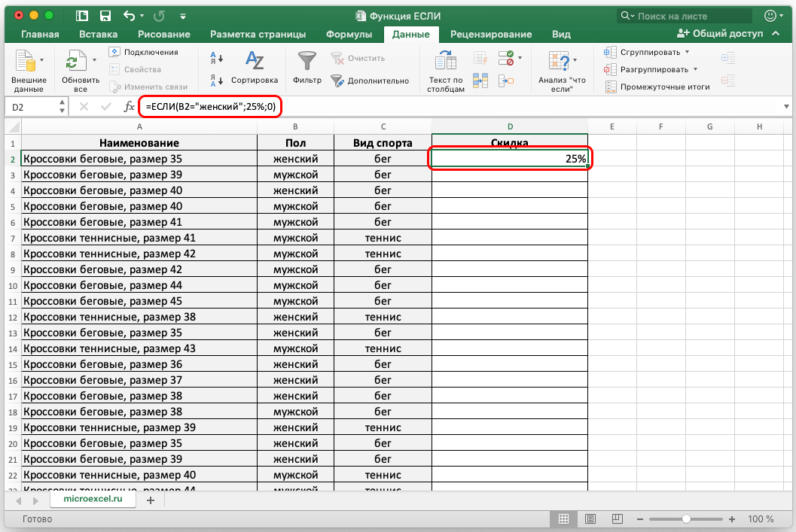Click the External Data (Внешние данные) icon

coord(24,61)
